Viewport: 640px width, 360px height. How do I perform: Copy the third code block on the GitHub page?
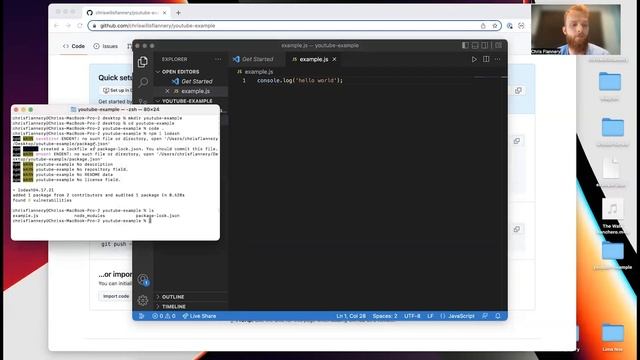click(517, 229)
